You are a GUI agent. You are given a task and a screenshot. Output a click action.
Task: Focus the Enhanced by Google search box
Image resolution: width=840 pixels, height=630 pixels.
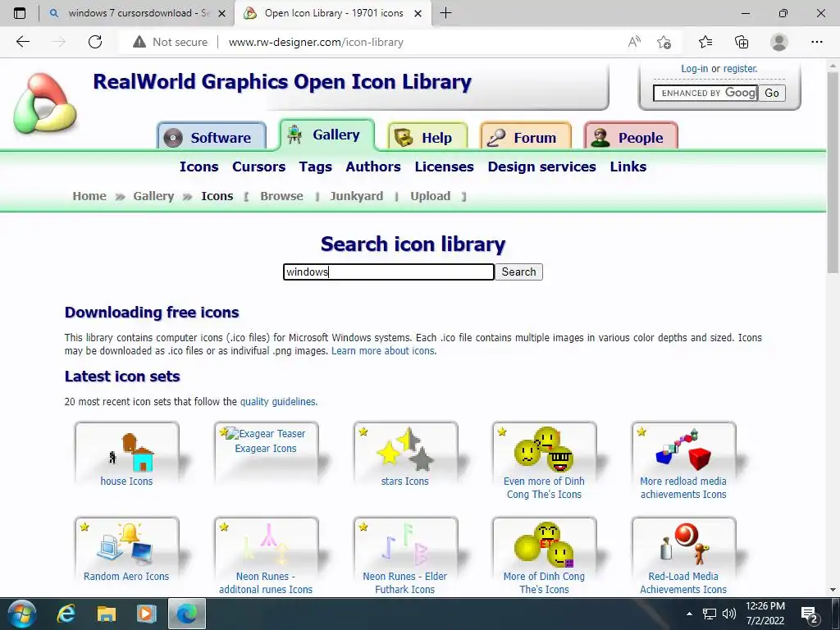coord(705,93)
